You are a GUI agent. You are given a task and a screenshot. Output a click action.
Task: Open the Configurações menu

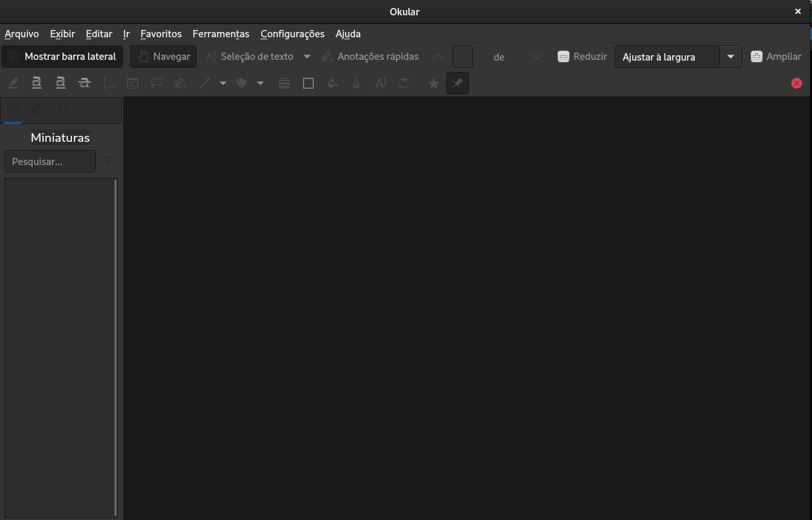[x=292, y=33]
